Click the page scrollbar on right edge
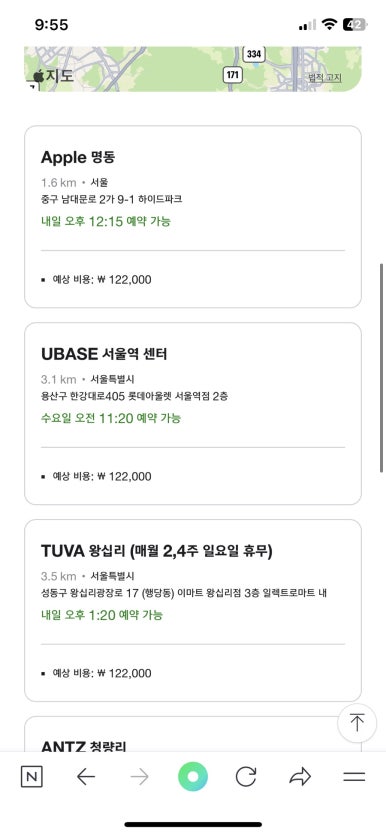 click(x=382, y=367)
